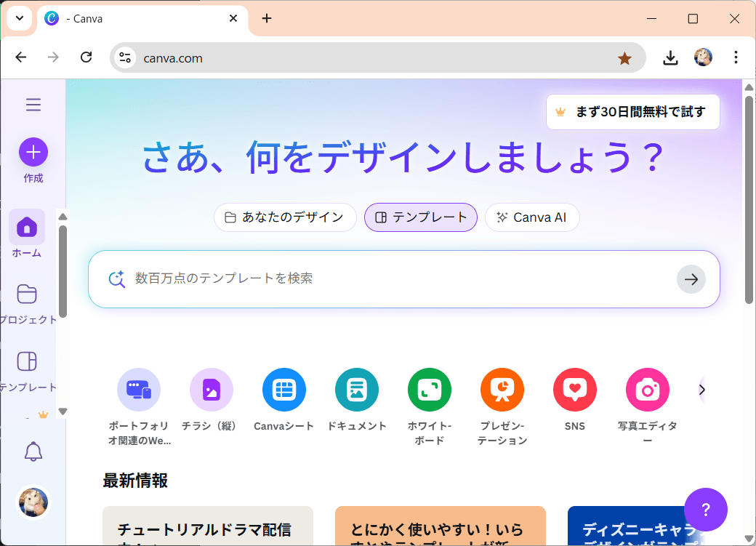Open とにかく使いやすい news card
The width and height of the screenshot is (756, 546).
441,526
